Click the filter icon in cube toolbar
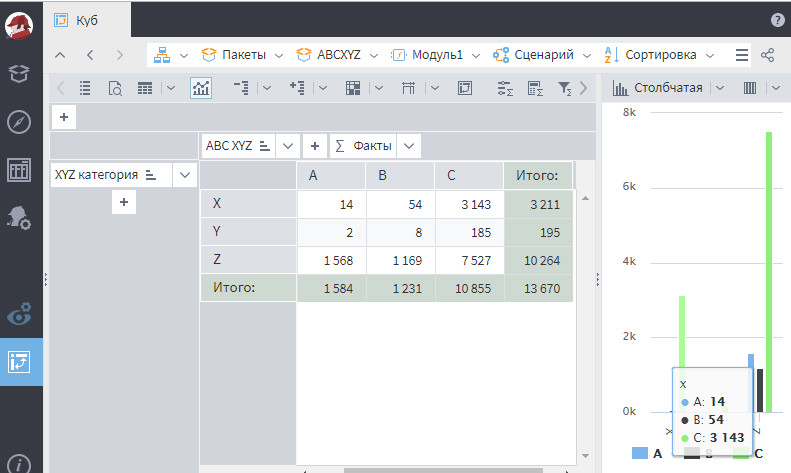Screen dimensions: 791x473 click(x=564, y=88)
